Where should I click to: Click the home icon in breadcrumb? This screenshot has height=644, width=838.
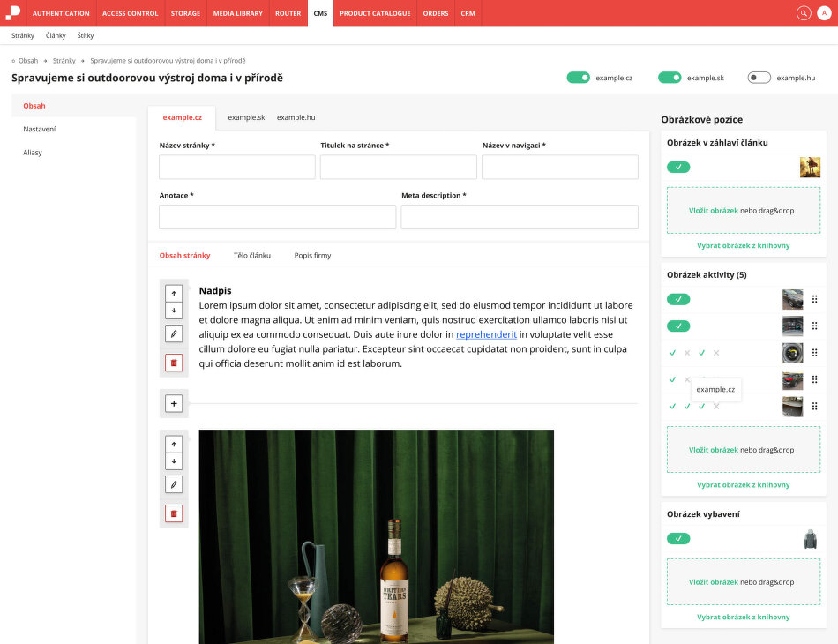point(13,61)
